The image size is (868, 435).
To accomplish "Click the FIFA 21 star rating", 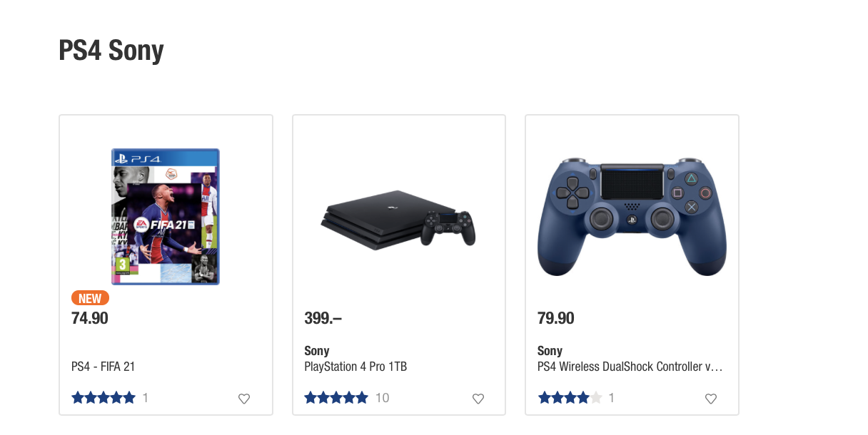I will tap(104, 398).
